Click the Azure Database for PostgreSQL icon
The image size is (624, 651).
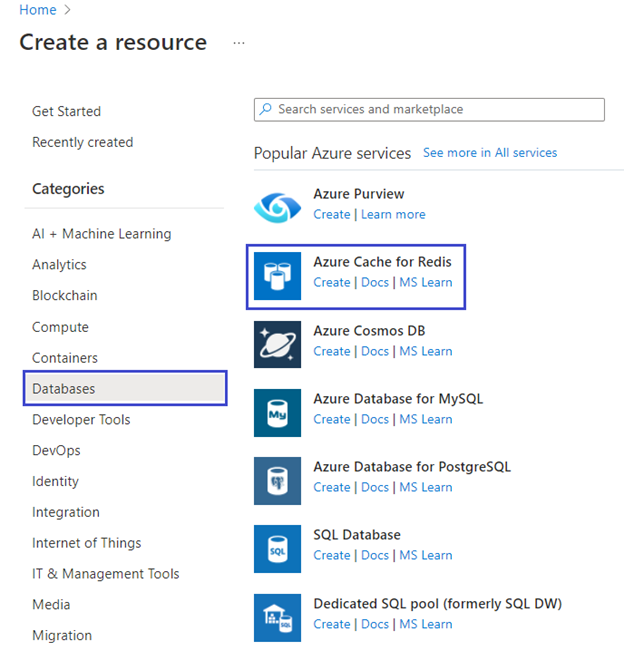pos(277,478)
